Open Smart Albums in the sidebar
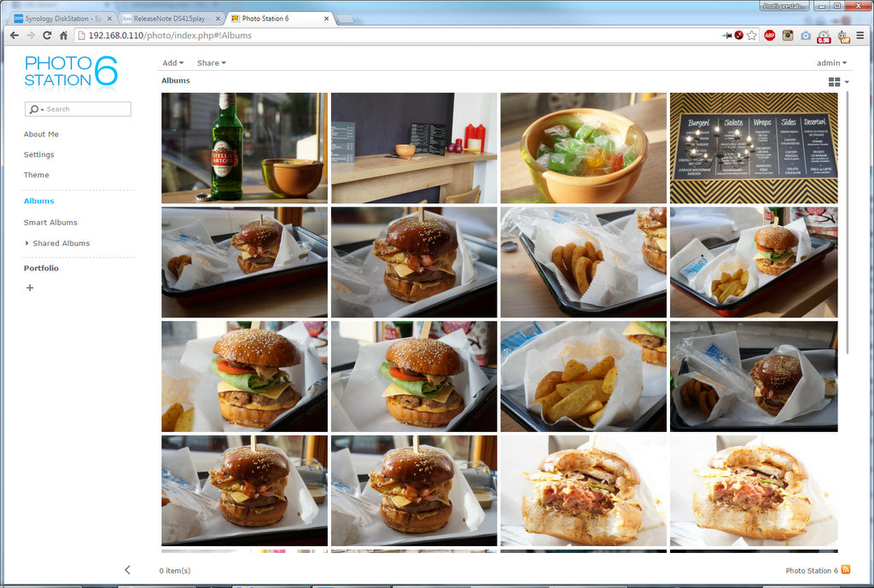This screenshot has width=874, height=588. point(50,223)
